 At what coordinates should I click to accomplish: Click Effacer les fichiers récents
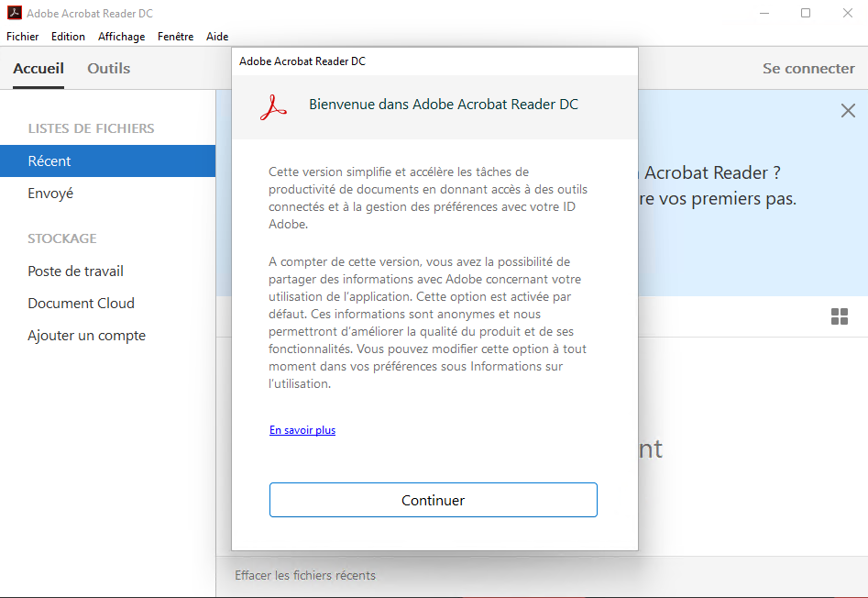pyautogui.click(x=304, y=575)
